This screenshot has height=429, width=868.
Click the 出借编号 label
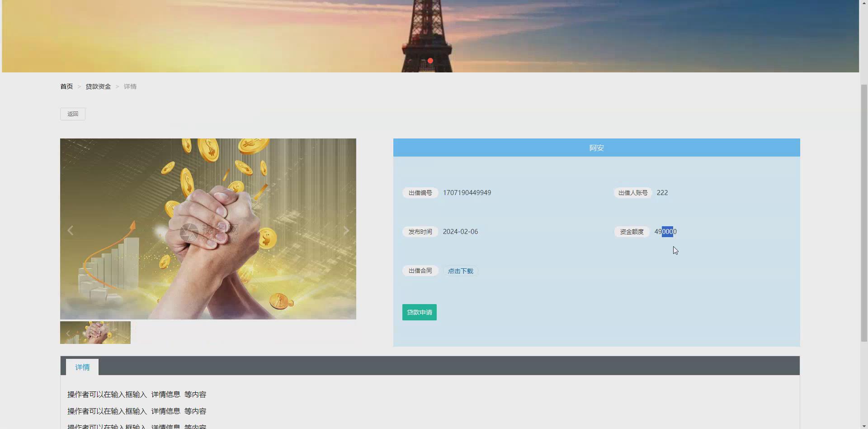click(420, 193)
